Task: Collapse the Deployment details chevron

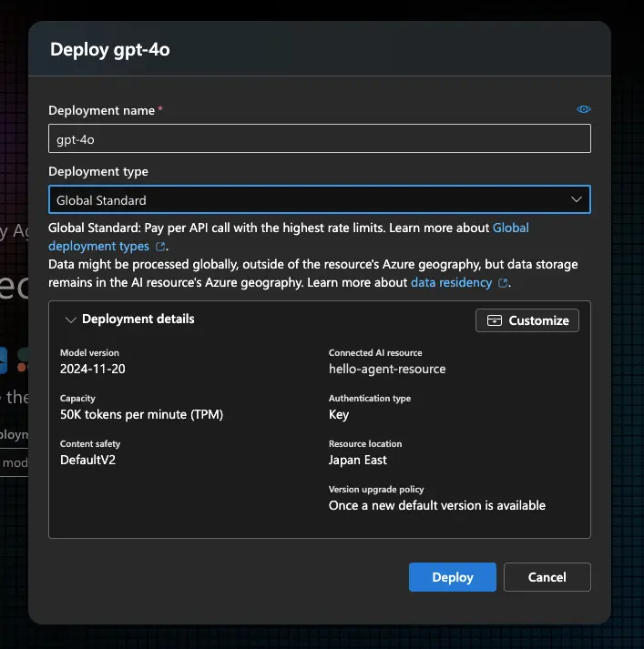Action: (71, 319)
